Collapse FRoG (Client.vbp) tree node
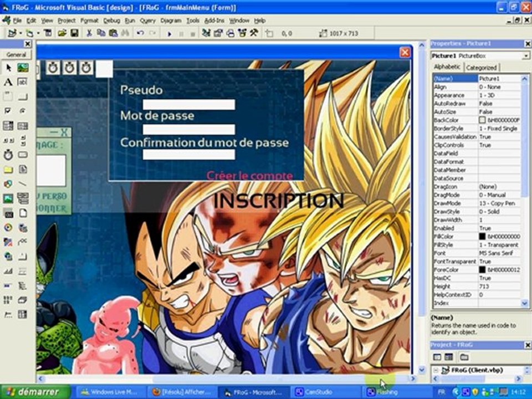 (436, 370)
